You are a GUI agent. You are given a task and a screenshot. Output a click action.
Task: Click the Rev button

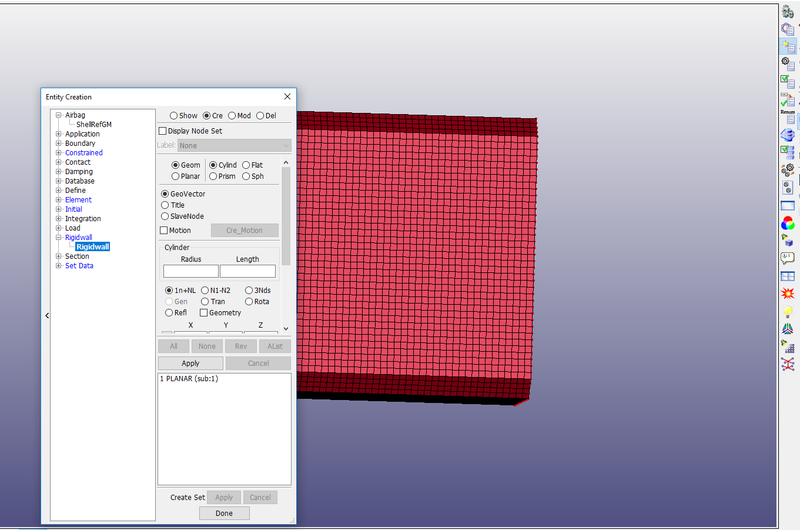click(241, 346)
